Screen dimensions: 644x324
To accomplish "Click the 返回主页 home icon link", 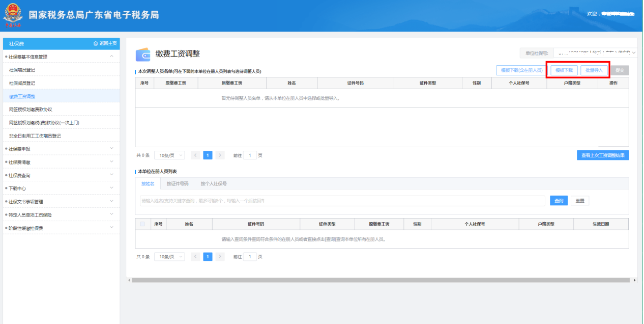I will point(105,44).
